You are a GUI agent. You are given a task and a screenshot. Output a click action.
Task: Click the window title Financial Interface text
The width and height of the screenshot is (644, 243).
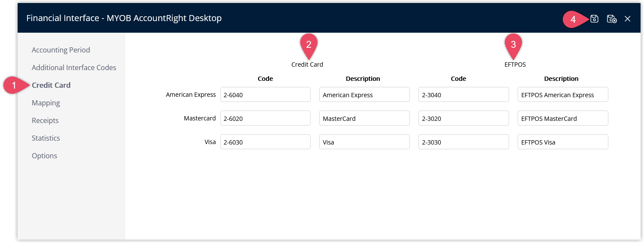point(124,18)
